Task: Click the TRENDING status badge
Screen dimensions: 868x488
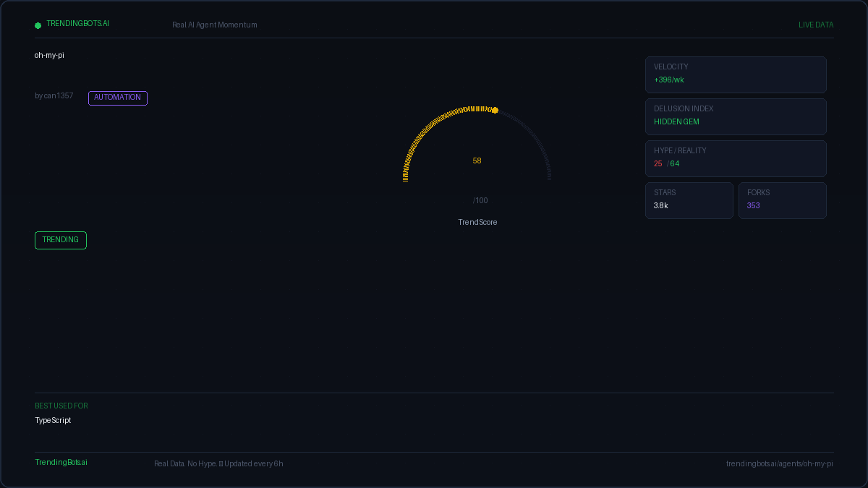Action: point(61,240)
